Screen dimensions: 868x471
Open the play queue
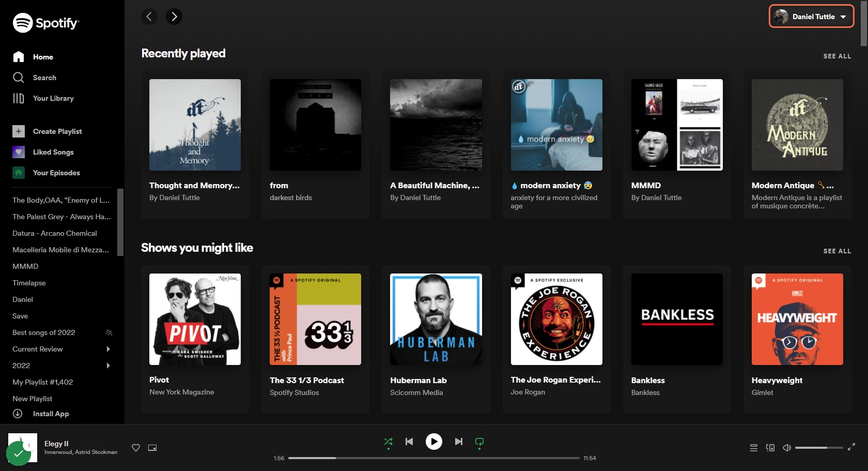[754, 448]
